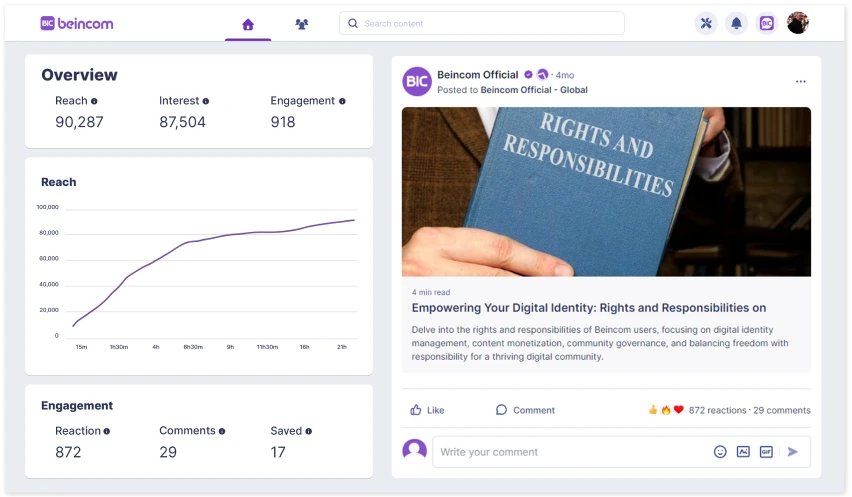Image resolution: width=852 pixels, height=497 pixels.
Task: Show info for Saved metric
Action: pos(309,431)
